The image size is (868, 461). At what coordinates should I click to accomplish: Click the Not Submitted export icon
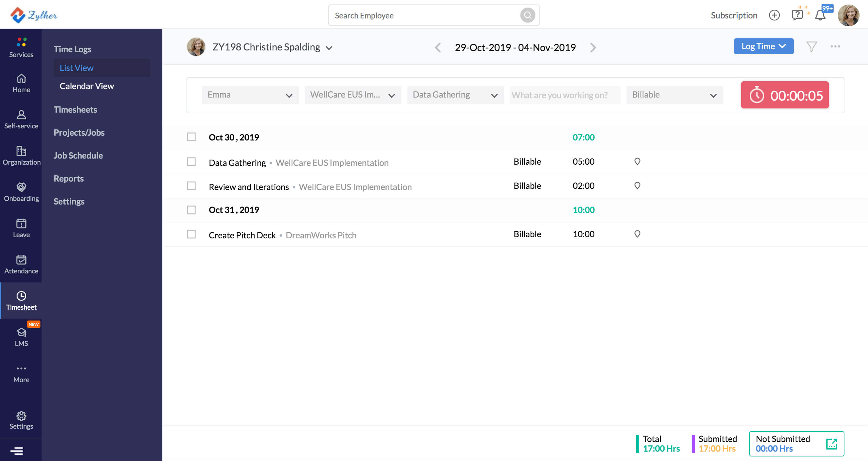click(831, 443)
